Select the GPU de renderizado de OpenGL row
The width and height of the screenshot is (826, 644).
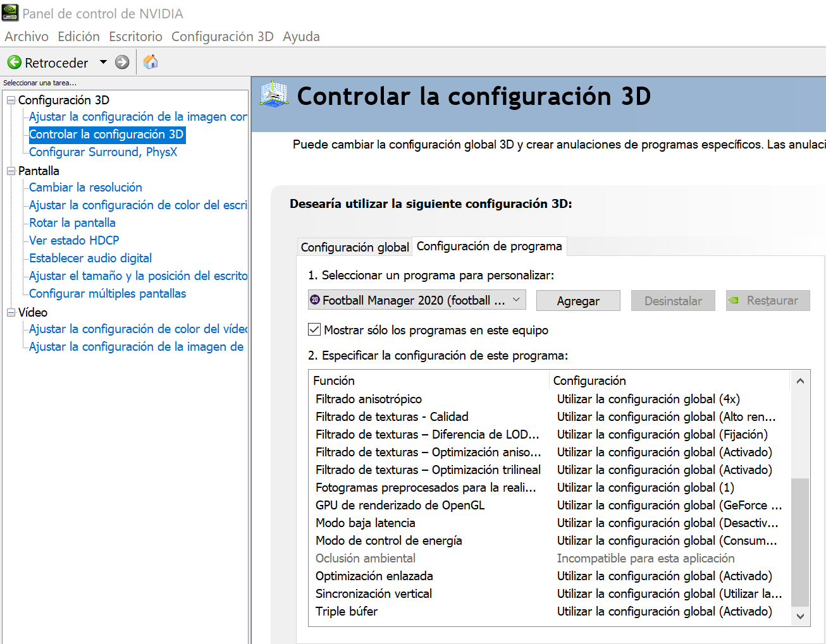click(549, 505)
